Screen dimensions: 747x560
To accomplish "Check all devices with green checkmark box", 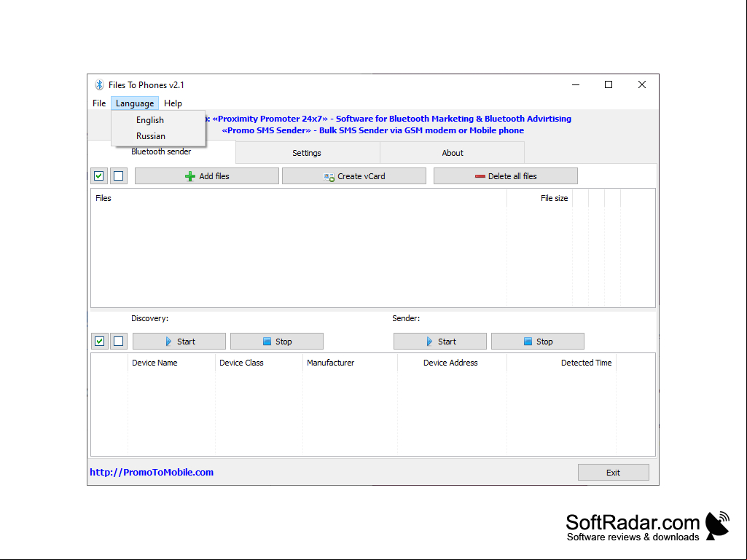I will pos(100,341).
